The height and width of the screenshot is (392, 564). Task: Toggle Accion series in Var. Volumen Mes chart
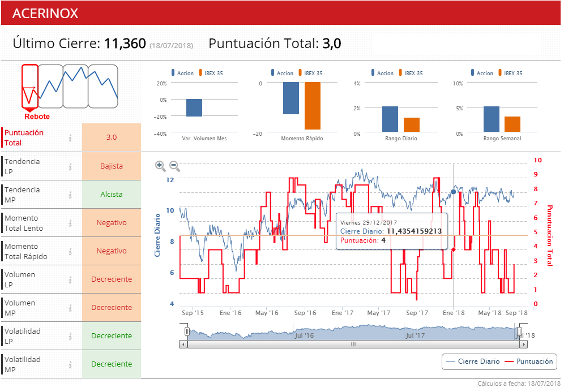[183, 73]
